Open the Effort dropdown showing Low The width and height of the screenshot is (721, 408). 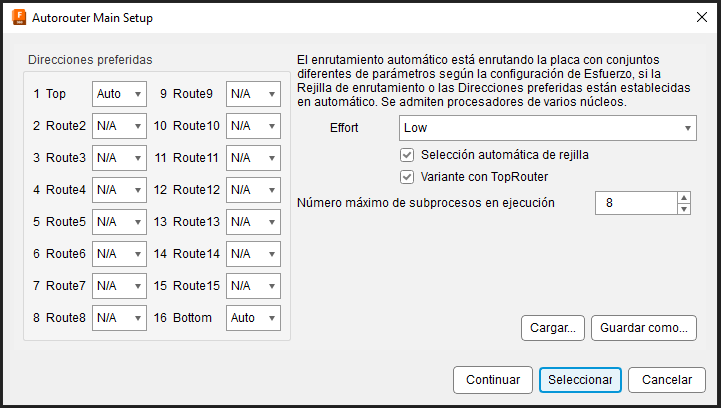548,128
